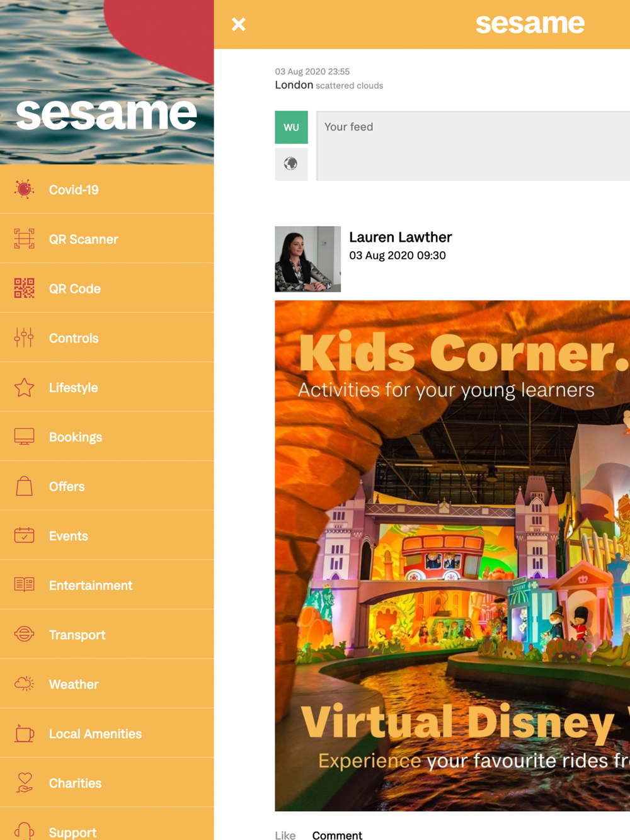Image resolution: width=630 pixels, height=840 pixels.
Task: Click the Charities heart-in-hand icon
Action: tap(24, 783)
